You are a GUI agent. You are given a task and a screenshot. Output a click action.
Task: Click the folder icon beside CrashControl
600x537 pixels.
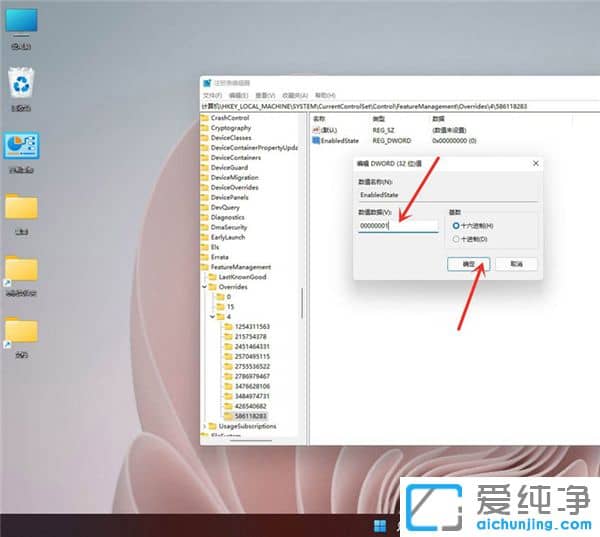pos(205,118)
